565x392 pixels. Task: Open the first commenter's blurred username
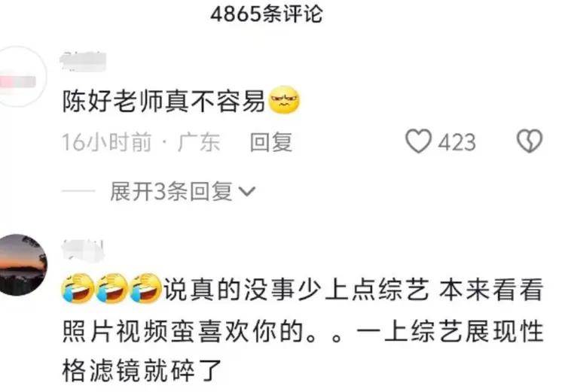[x=83, y=62]
